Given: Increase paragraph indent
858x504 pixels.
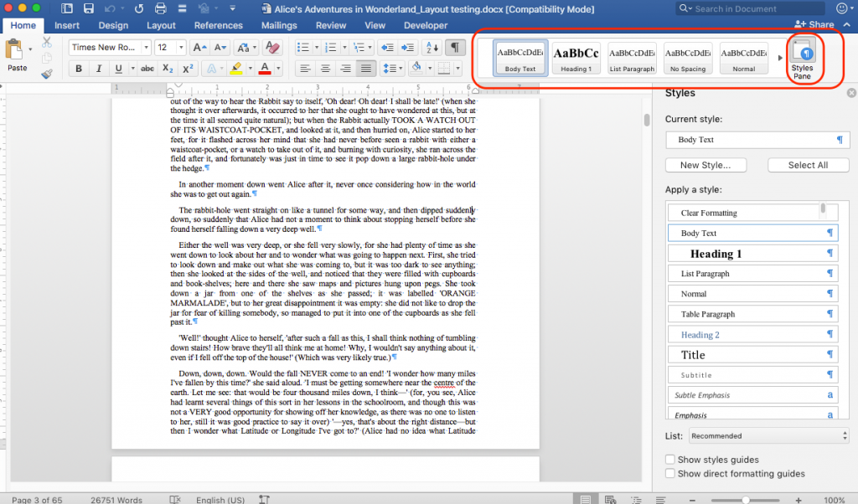Looking at the screenshot, I should tap(408, 48).
